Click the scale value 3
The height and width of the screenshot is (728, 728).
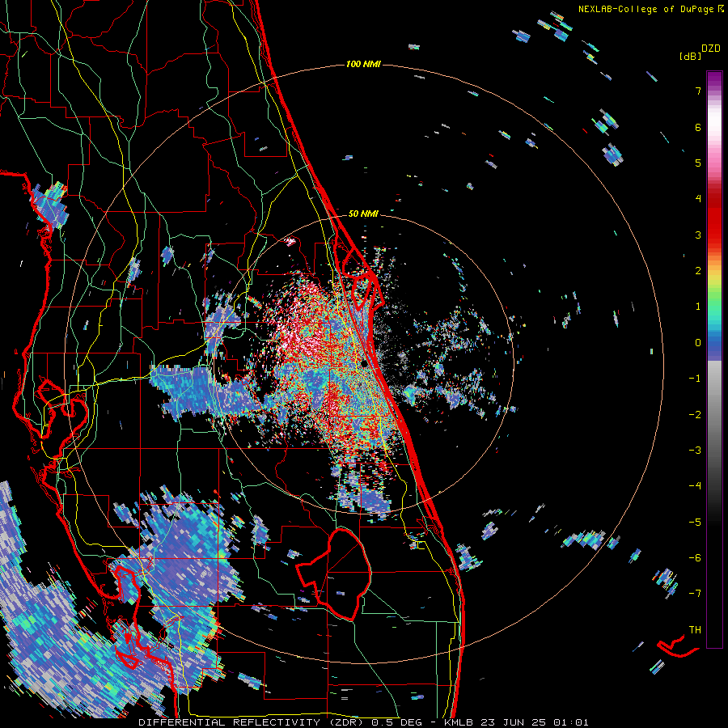(698, 235)
